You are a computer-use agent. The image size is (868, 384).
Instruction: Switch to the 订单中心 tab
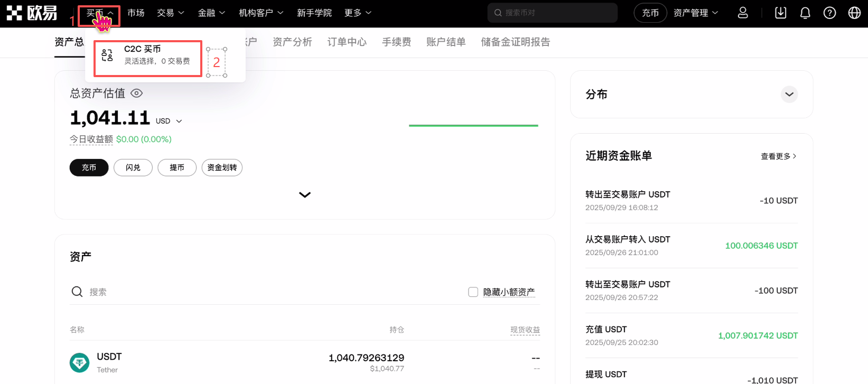(x=347, y=42)
